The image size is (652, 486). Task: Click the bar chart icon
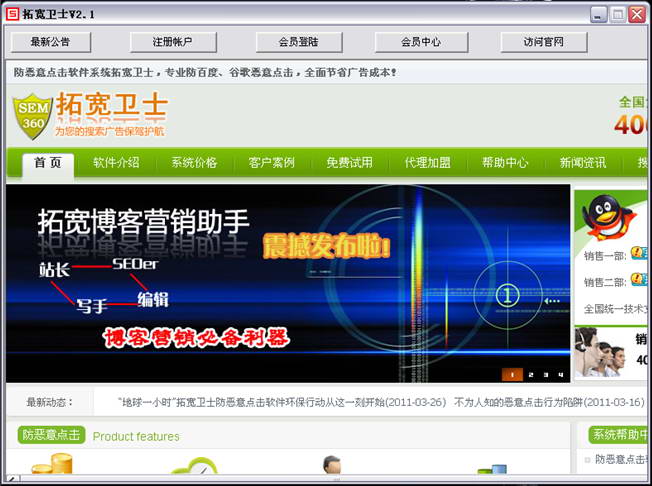[492, 469]
